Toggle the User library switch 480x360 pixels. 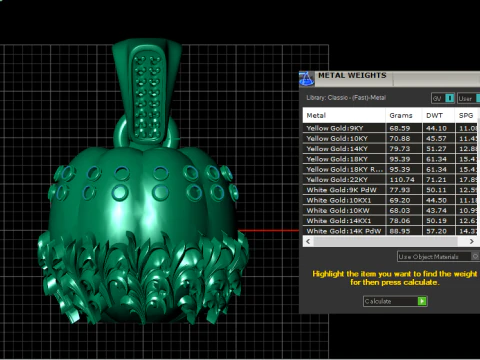(x=469, y=98)
